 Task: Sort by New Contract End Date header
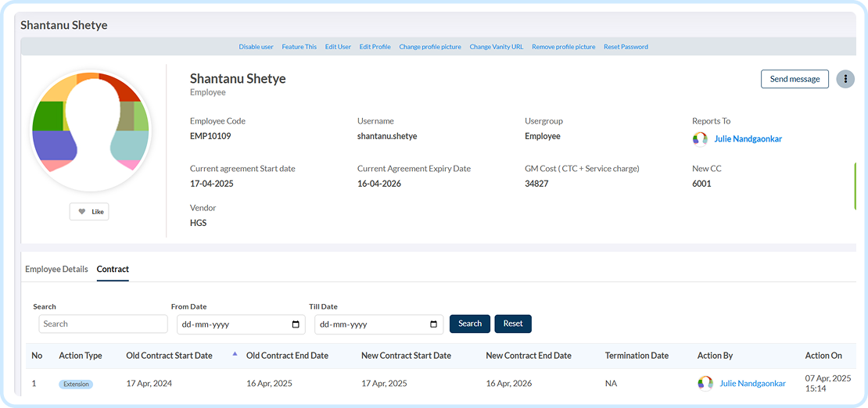pyautogui.click(x=529, y=356)
